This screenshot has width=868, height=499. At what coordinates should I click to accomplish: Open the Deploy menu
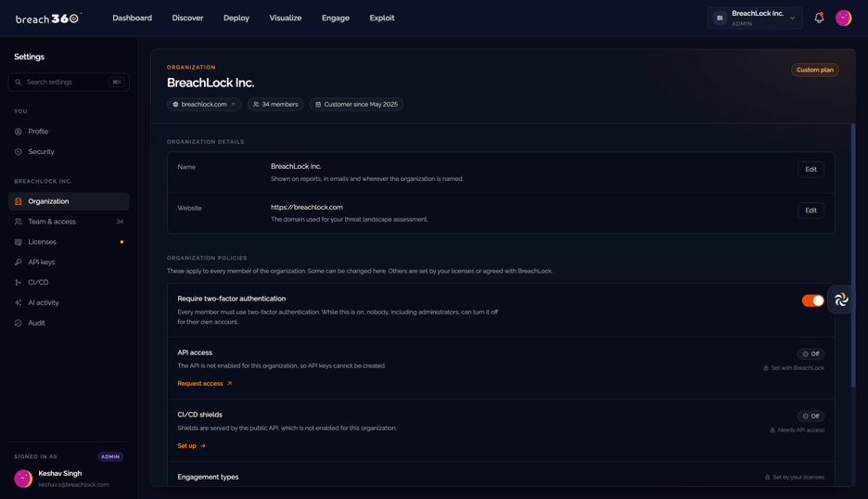coord(236,18)
